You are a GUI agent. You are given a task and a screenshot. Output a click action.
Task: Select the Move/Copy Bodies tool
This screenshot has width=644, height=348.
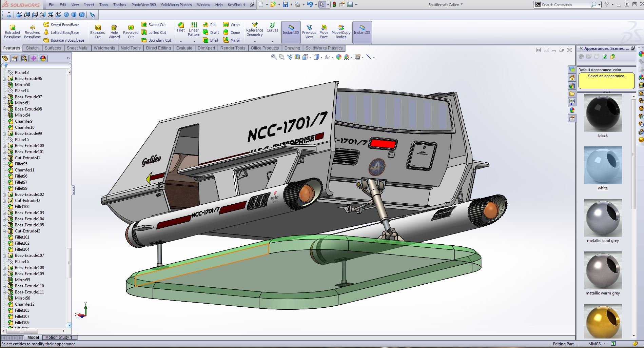[x=341, y=32]
